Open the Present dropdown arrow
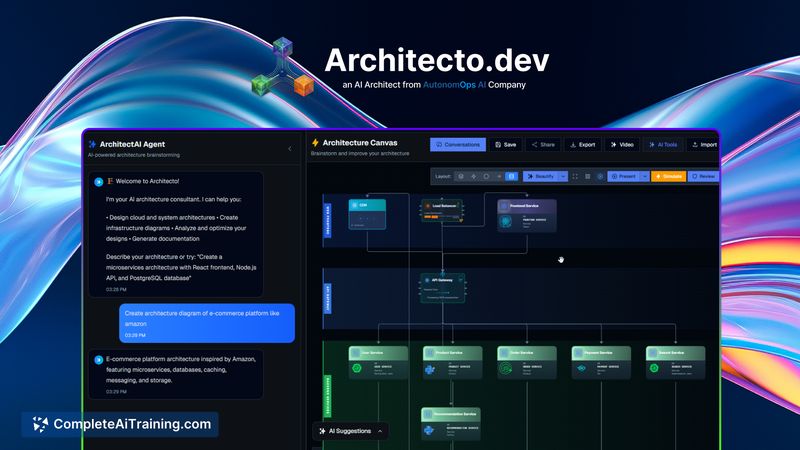 pyautogui.click(x=645, y=176)
